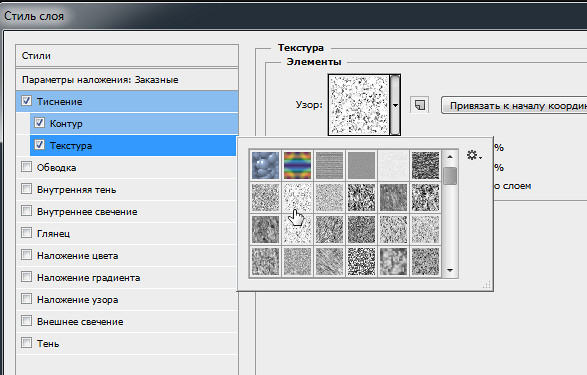Choose fifth pattern in second grid row
This screenshot has width=587, height=375.
[x=393, y=197]
